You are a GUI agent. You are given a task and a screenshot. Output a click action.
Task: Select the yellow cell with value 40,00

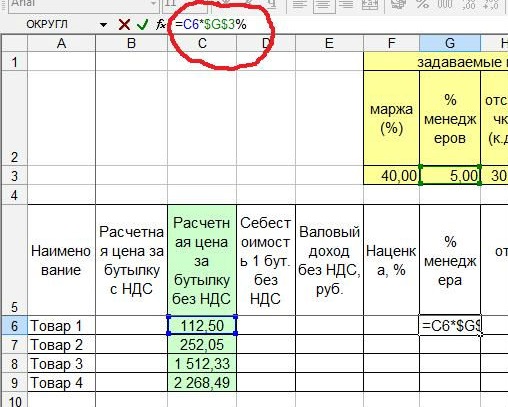pos(391,175)
